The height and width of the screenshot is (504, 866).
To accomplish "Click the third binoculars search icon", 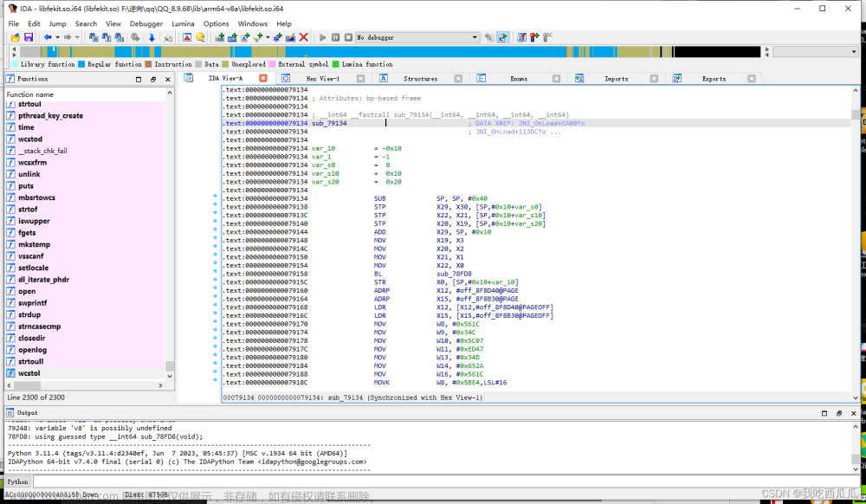I will coord(120,37).
